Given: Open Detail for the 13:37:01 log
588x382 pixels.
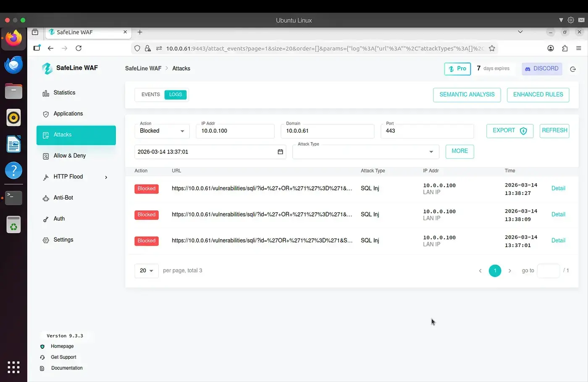Looking at the screenshot, I should pos(558,240).
